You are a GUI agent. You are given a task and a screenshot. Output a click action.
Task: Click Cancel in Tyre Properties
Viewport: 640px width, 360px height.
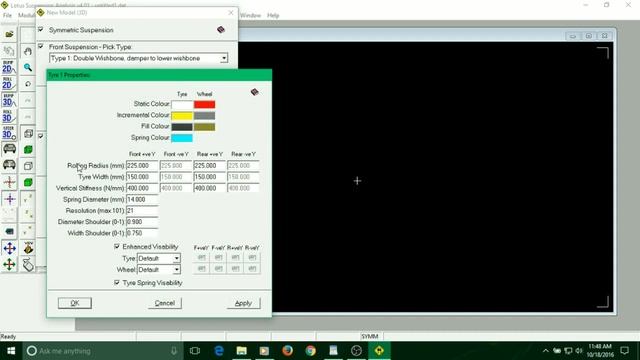(165, 303)
